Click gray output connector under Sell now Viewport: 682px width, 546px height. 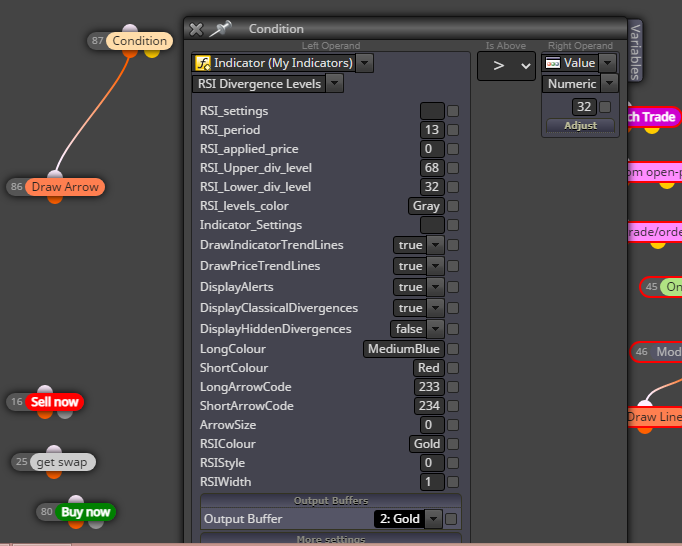coord(65,414)
